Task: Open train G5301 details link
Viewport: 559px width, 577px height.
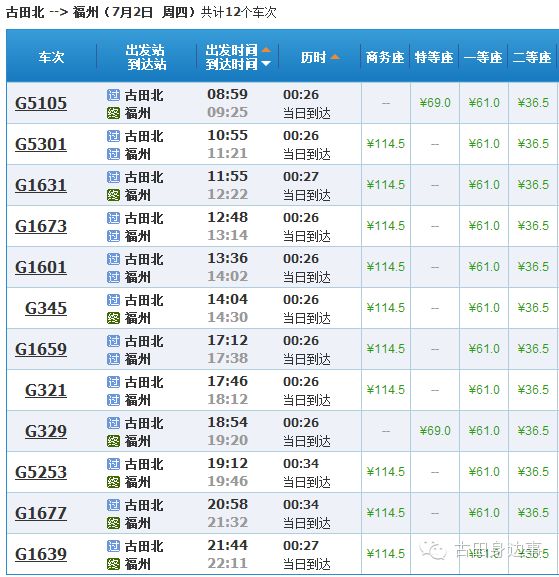Action: point(41,144)
